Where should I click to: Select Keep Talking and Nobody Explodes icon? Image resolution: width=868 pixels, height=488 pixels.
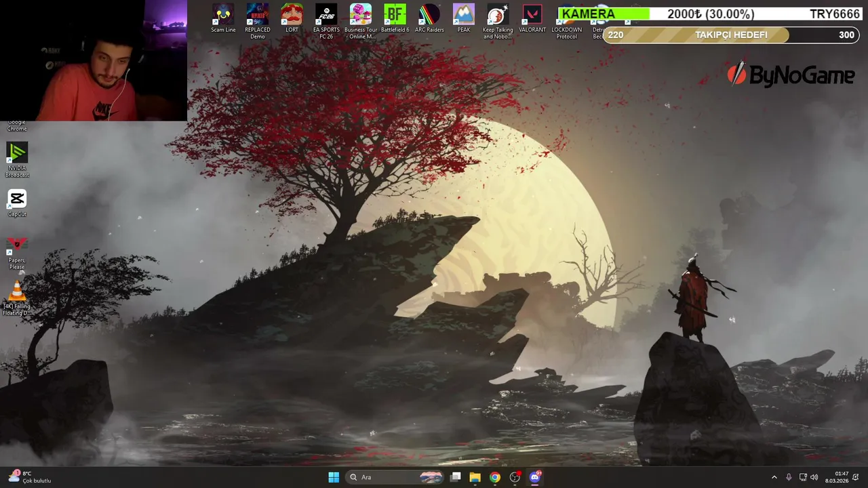tap(498, 20)
